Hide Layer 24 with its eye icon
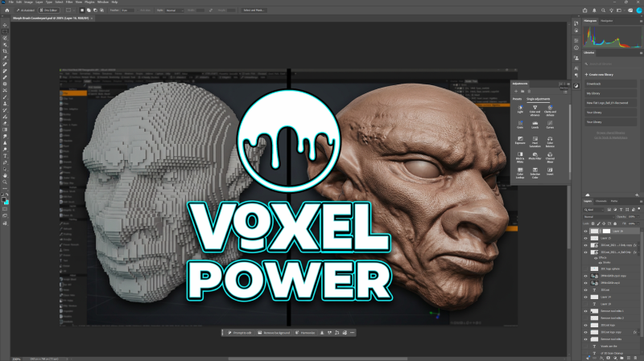The width and height of the screenshot is (644, 361). (586, 297)
